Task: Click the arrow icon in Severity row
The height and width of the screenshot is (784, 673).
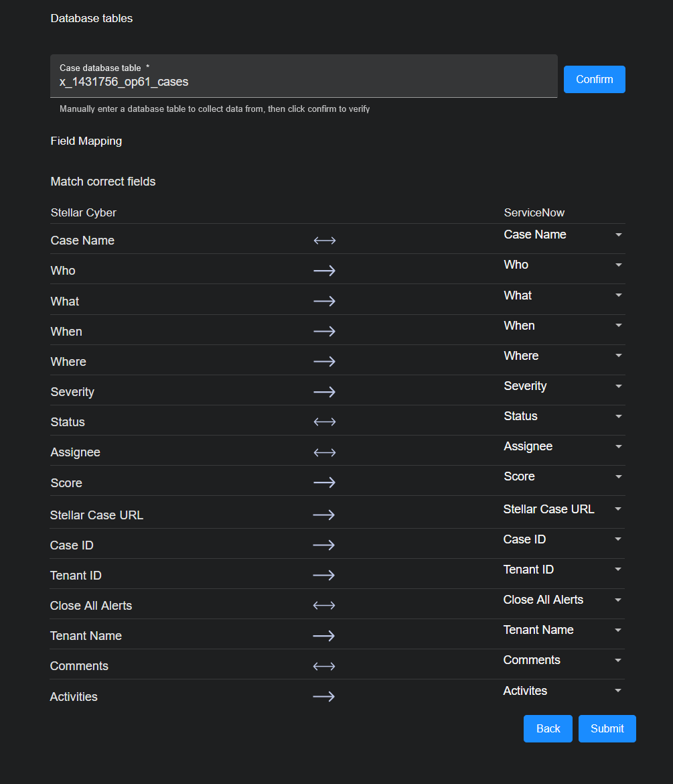Action: click(x=324, y=392)
